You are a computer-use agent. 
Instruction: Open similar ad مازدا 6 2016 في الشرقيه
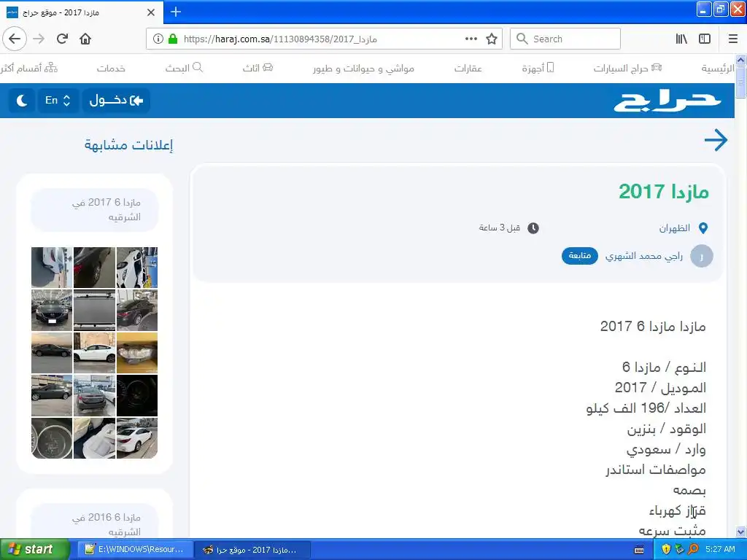point(94,521)
